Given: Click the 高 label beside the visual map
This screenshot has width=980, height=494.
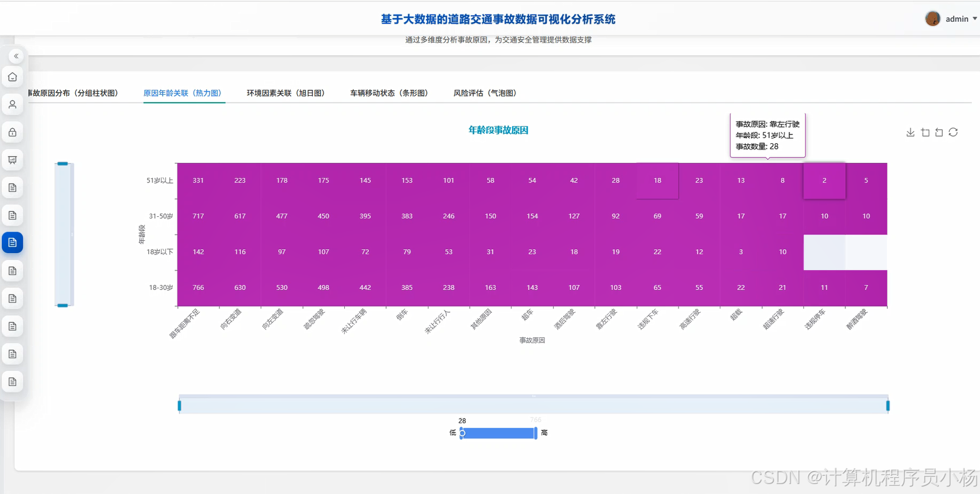Looking at the screenshot, I should (x=544, y=433).
